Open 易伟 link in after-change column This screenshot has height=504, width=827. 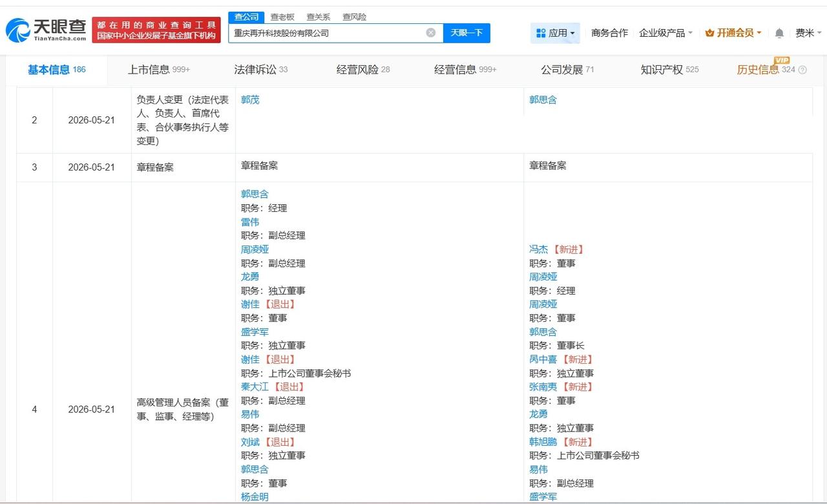(x=538, y=470)
